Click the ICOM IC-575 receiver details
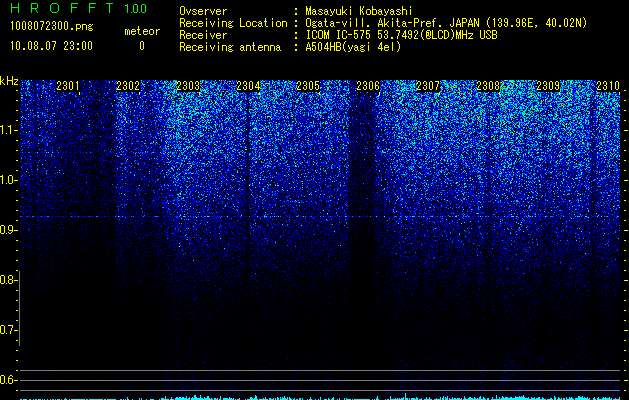The height and width of the screenshot is (400, 629). tap(401, 35)
